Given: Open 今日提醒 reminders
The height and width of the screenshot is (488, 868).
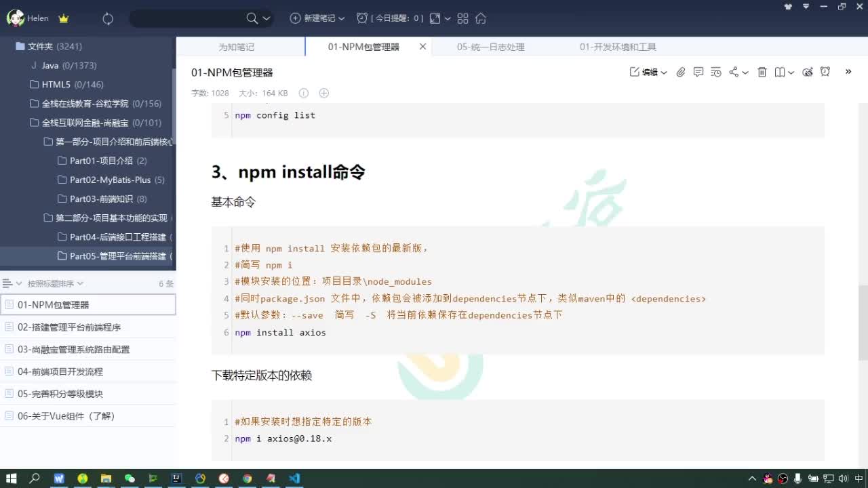Looking at the screenshot, I should [x=390, y=18].
